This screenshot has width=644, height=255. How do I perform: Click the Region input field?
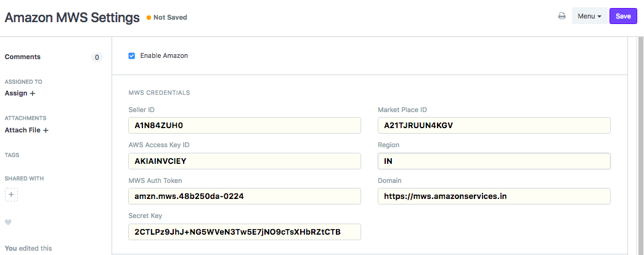click(x=494, y=161)
